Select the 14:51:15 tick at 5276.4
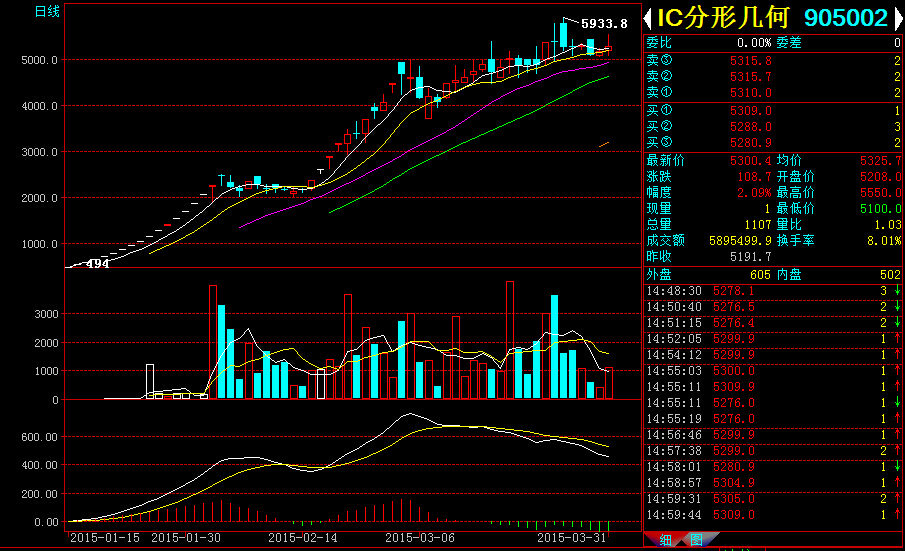This screenshot has width=905, height=551. pyautogui.click(x=773, y=323)
